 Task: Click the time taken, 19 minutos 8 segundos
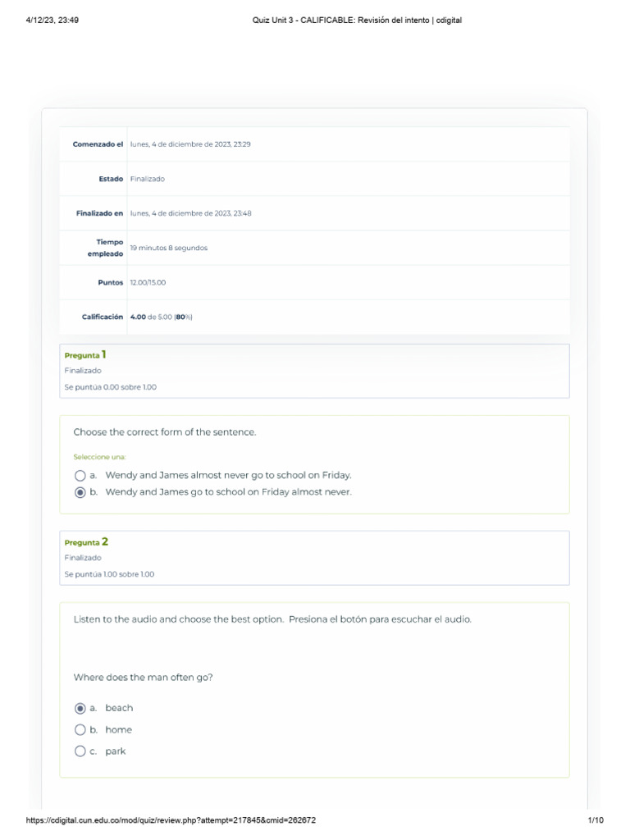click(x=168, y=248)
